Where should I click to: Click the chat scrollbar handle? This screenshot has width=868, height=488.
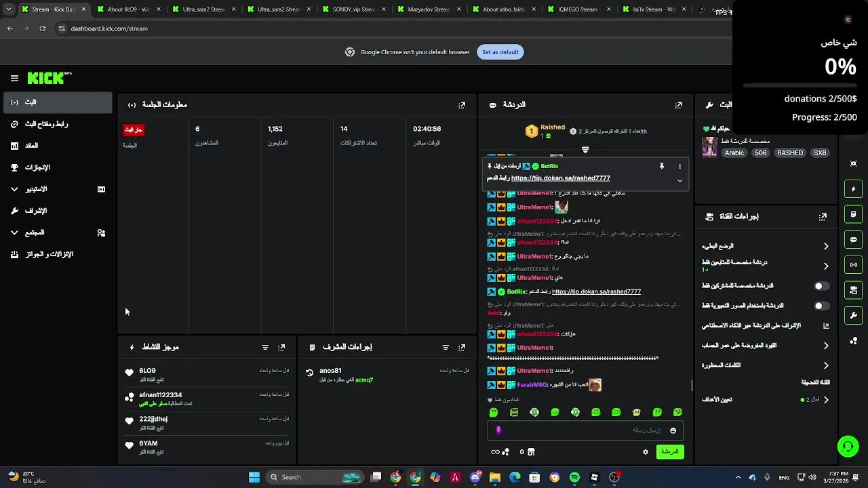coord(691,386)
